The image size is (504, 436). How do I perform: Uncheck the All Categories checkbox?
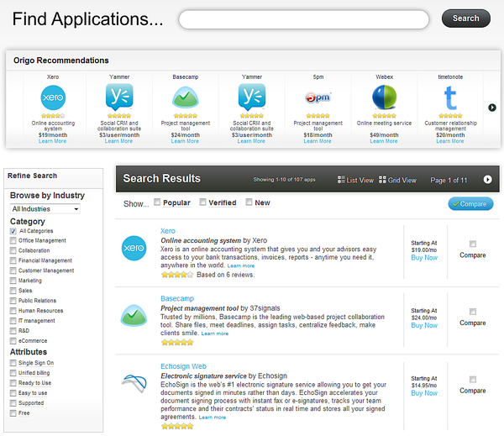(x=13, y=231)
